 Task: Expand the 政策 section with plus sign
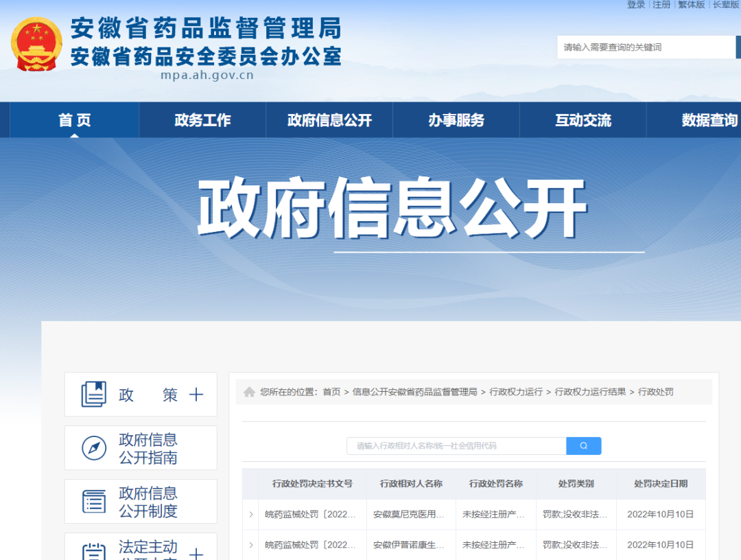pos(196,395)
